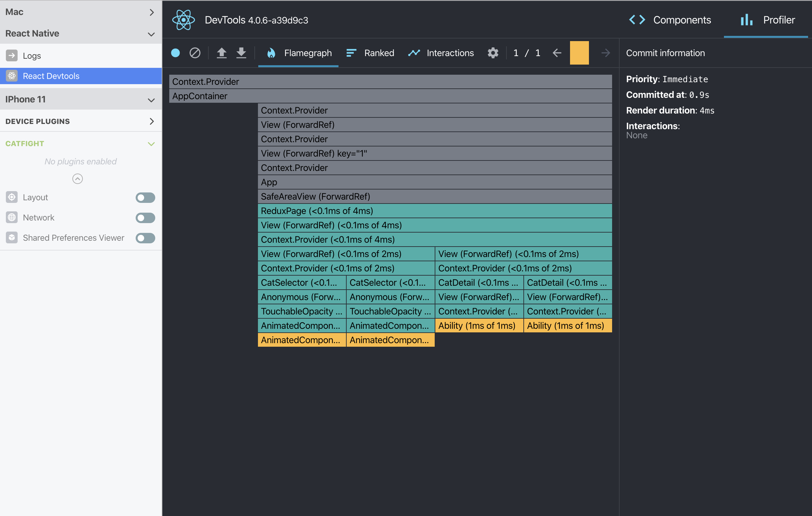Screen dimensions: 812x516
Task: Collapse the React Native section
Action: [x=151, y=34]
